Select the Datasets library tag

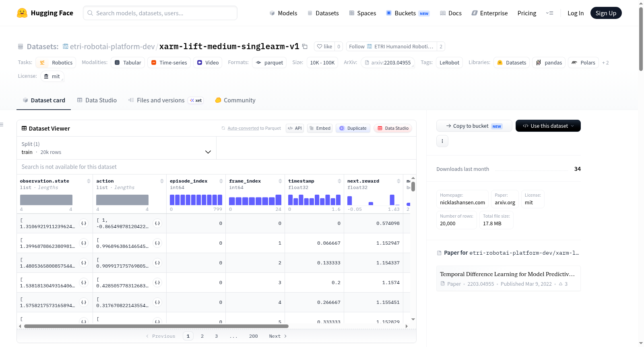[x=512, y=62]
